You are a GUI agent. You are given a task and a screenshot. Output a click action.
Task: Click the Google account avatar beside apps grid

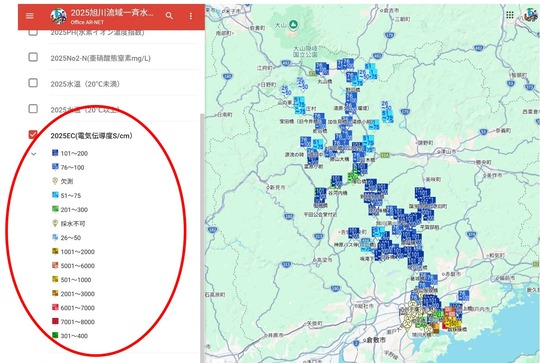click(531, 14)
